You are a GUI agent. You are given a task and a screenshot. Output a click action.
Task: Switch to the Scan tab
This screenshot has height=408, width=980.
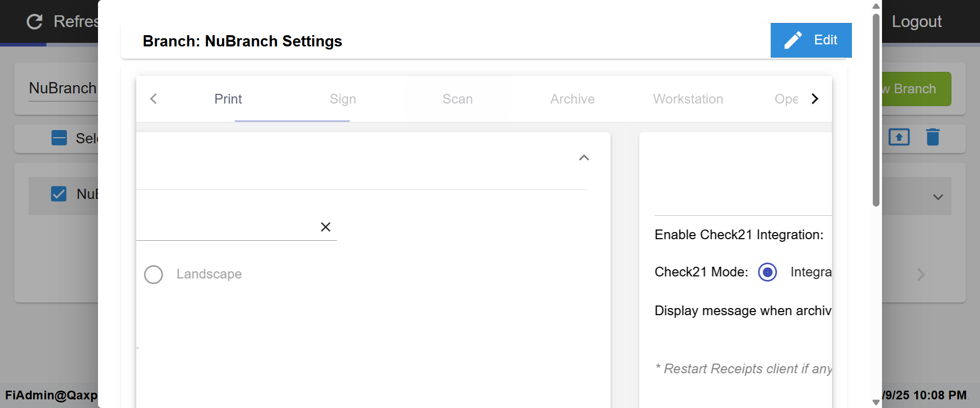[457, 99]
